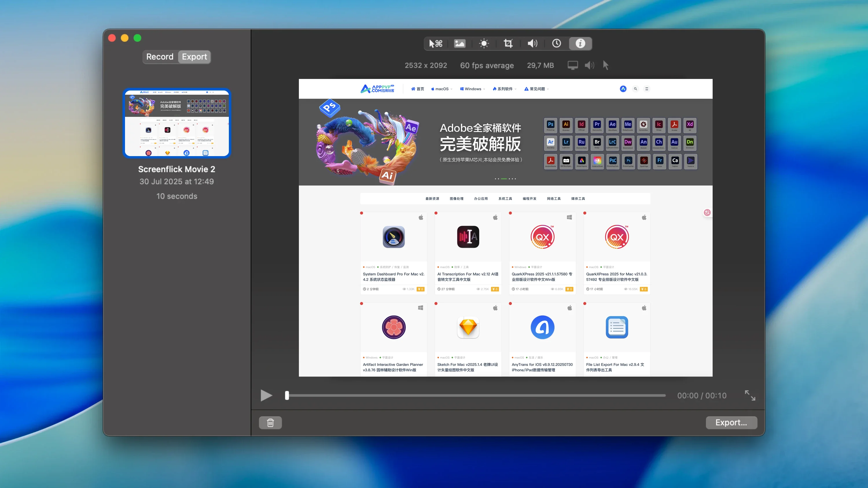This screenshot has height=488, width=868.
Task: Select the info tab in toolbar
Action: 580,43
